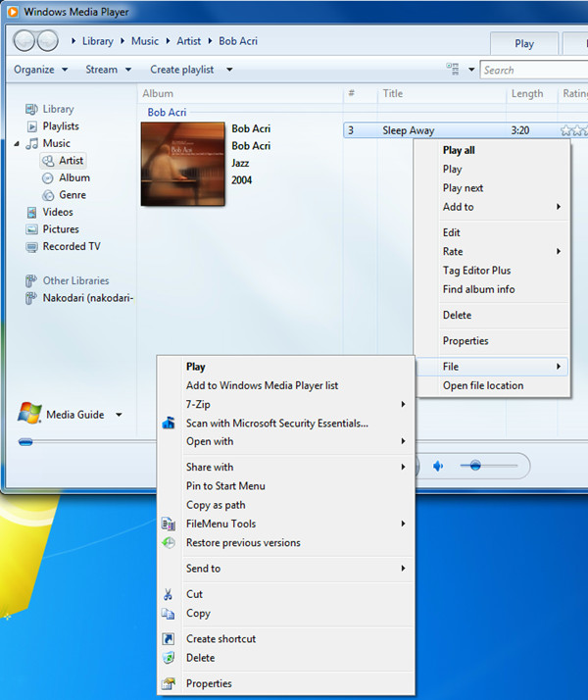Image resolution: width=588 pixels, height=700 pixels.
Task: Click the Artist breadcrumb link
Action: pyautogui.click(x=188, y=41)
